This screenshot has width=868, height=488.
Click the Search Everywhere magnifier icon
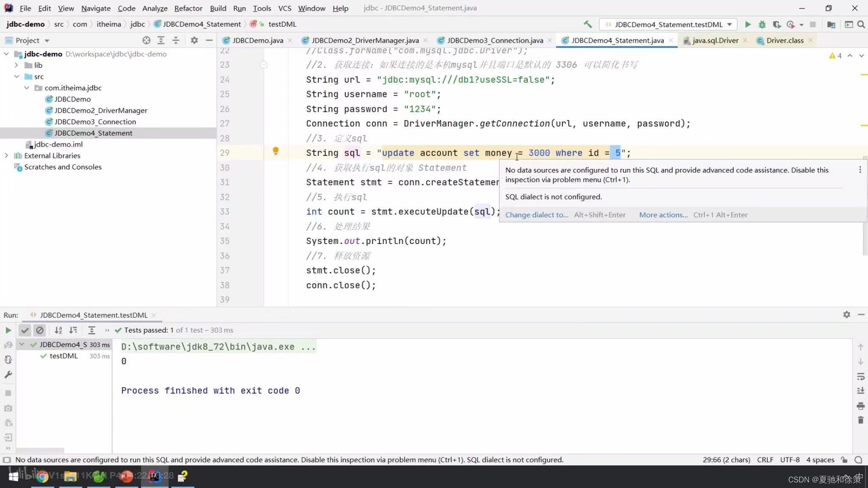click(x=861, y=25)
